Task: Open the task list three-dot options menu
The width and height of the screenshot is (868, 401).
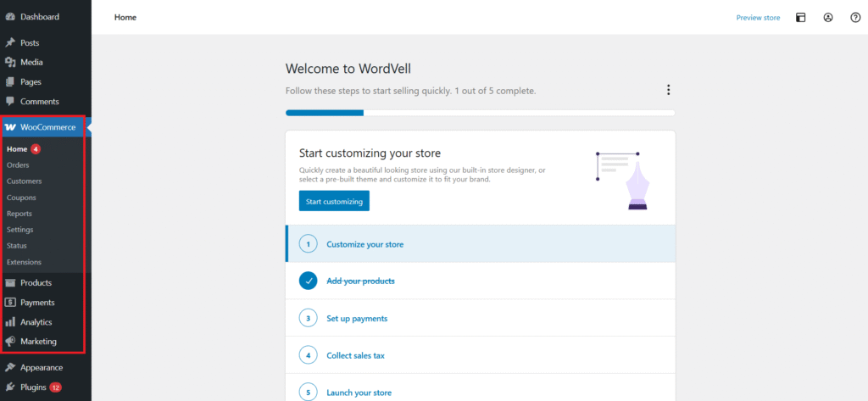Action: coord(668,90)
